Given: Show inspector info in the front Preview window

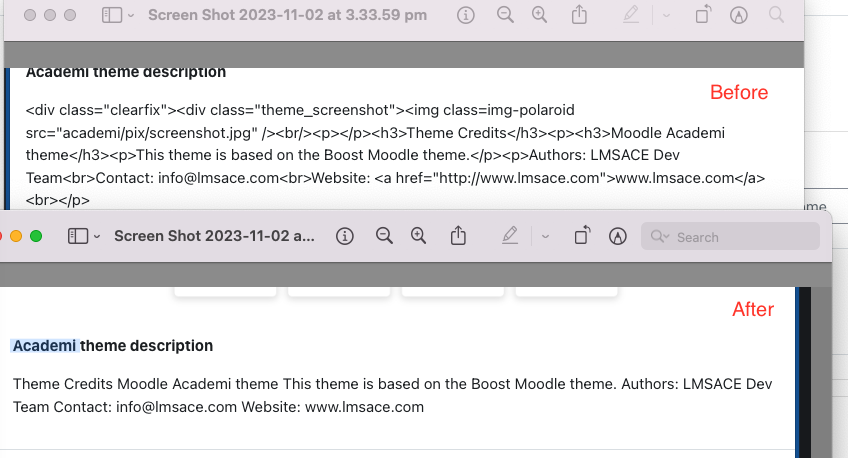Looking at the screenshot, I should (344, 236).
